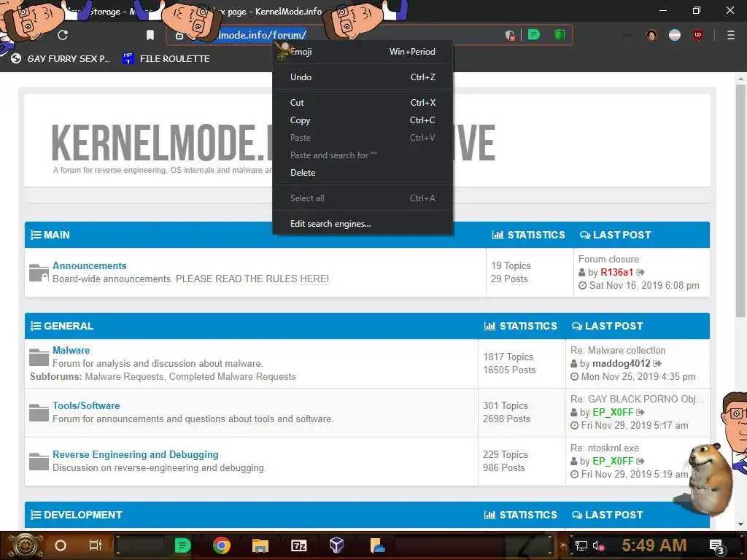Click green chat bubble icon in address bar

(x=534, y=35)
